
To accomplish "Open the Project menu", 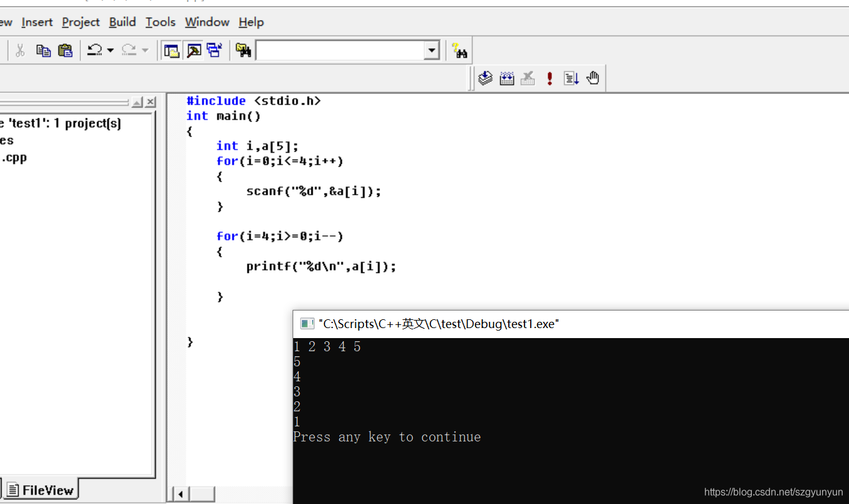I will tap(81, 22).
